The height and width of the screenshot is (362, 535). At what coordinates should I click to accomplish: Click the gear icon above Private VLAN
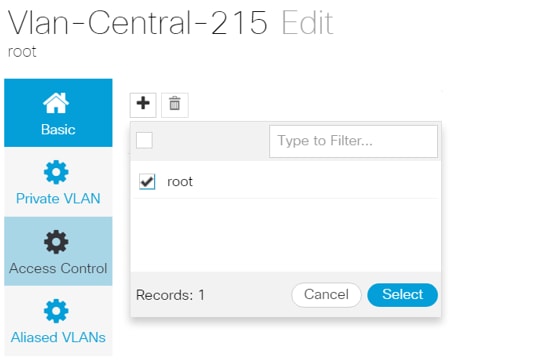pyautogui.click(x=56, y=172)
